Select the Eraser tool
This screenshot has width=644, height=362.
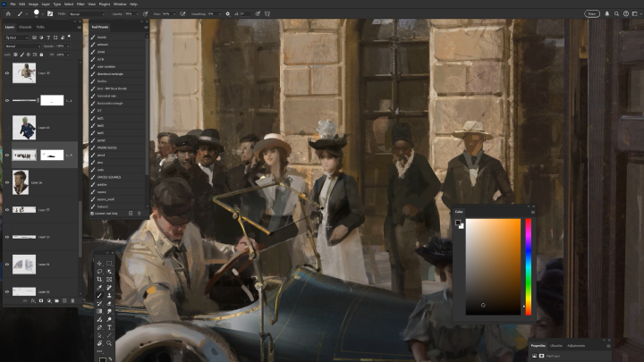pyautogui.click(x=109, y=303)
